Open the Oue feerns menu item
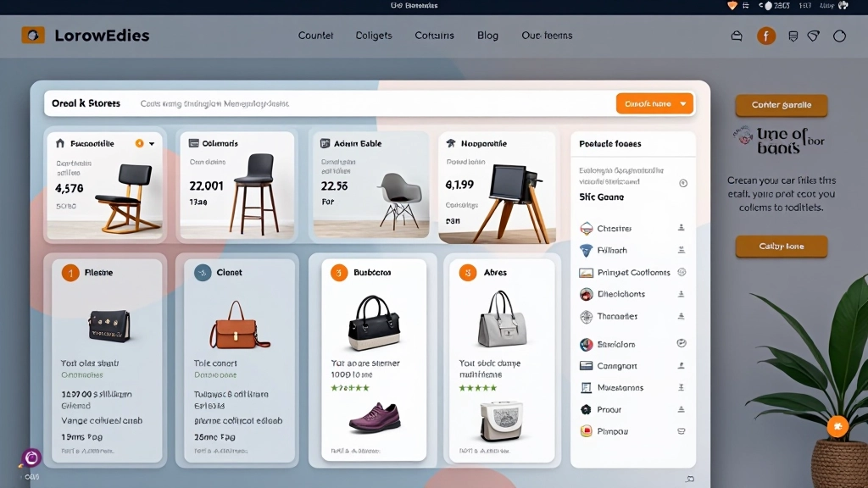Viewport: 868px width, 488px height. pyautogui.click(x=547, y=36)
